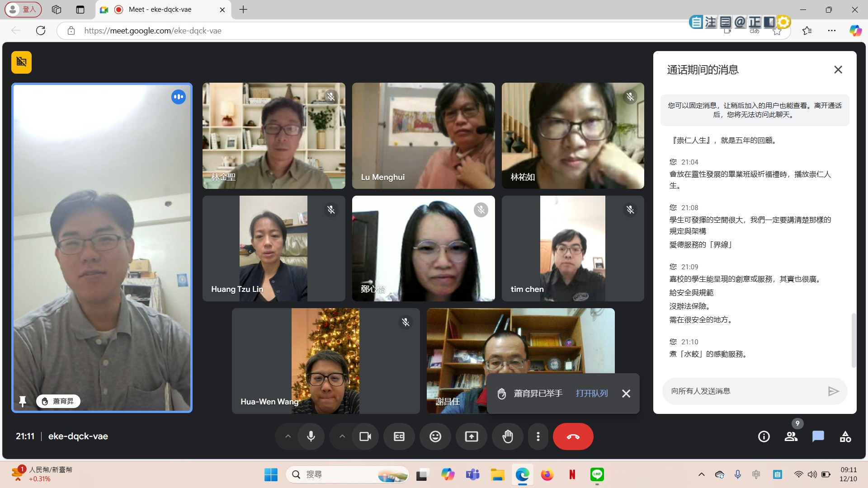Close the in-call messages panel
The width and height of the screenshot is (868, 488).
[838, 70]
